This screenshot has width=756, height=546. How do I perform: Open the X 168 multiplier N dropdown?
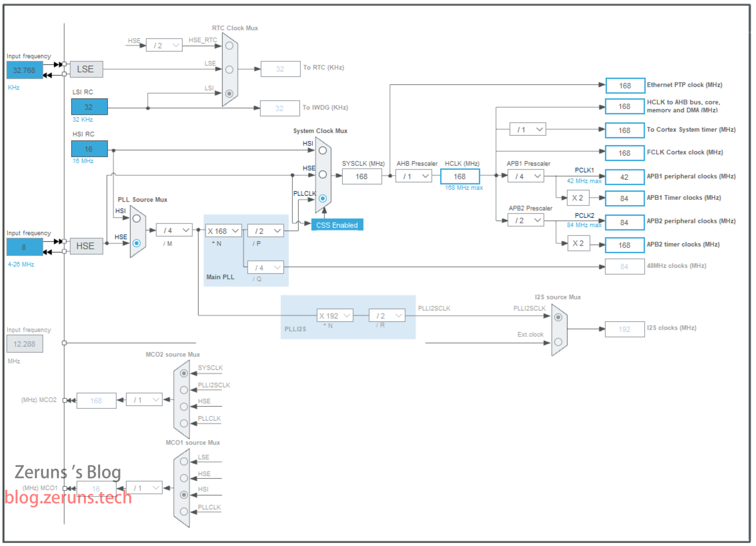click(224, 231)
